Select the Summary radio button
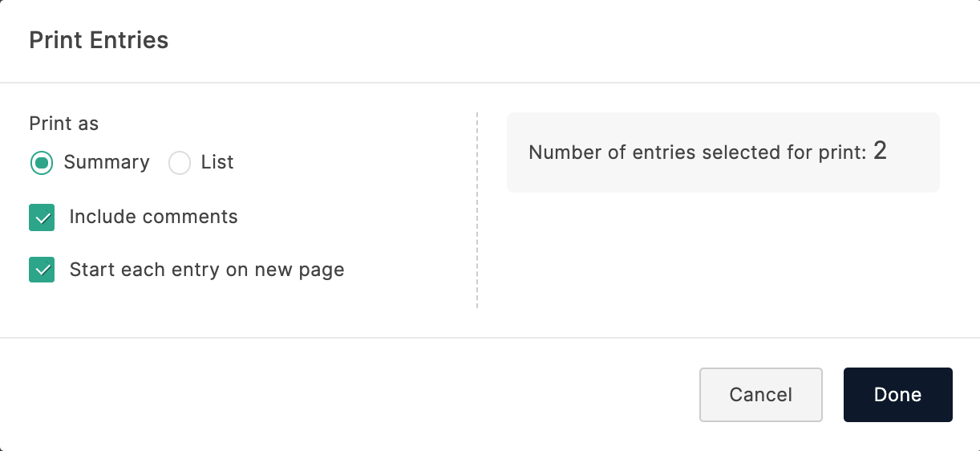 pos(42,163)
